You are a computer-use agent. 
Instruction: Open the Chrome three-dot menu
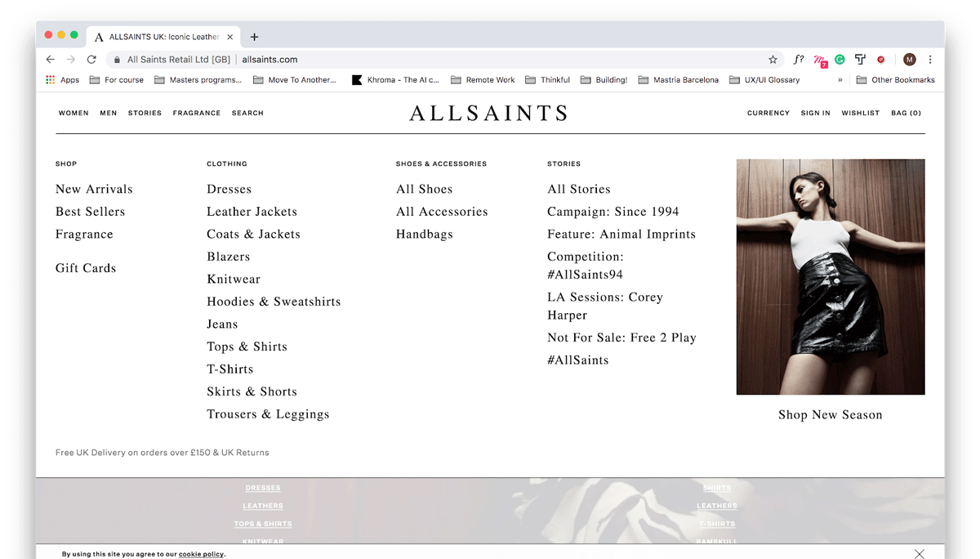pos(930,60)
